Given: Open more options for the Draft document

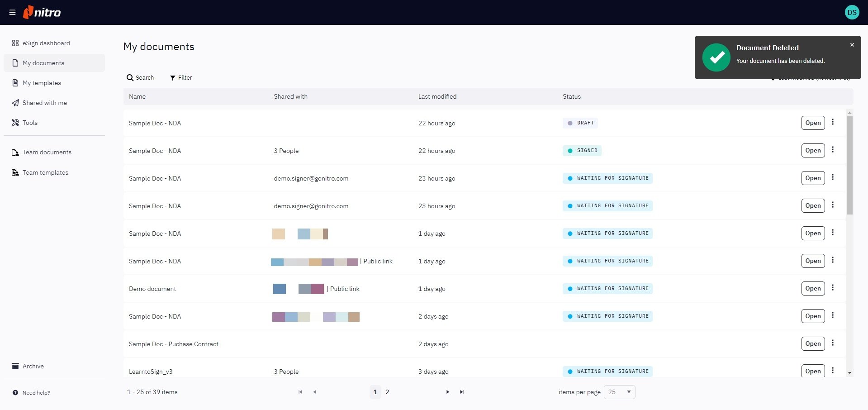Looking at the screenshot, I should tap(832, 122).
